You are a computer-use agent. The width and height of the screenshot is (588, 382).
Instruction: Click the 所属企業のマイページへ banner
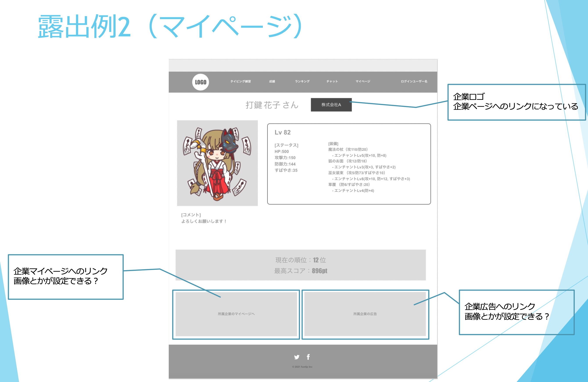click(x=236, y=314)
